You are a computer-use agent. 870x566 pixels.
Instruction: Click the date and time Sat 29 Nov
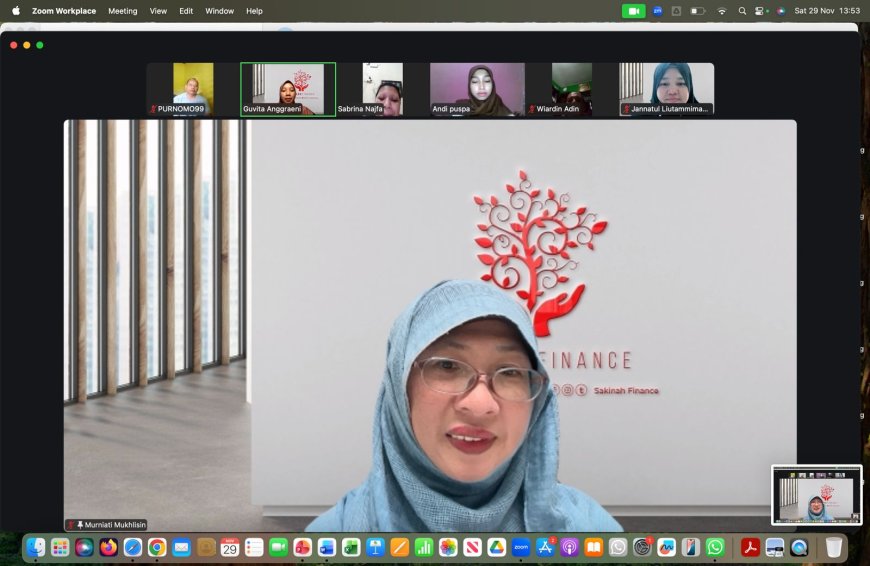click(827, 11)
